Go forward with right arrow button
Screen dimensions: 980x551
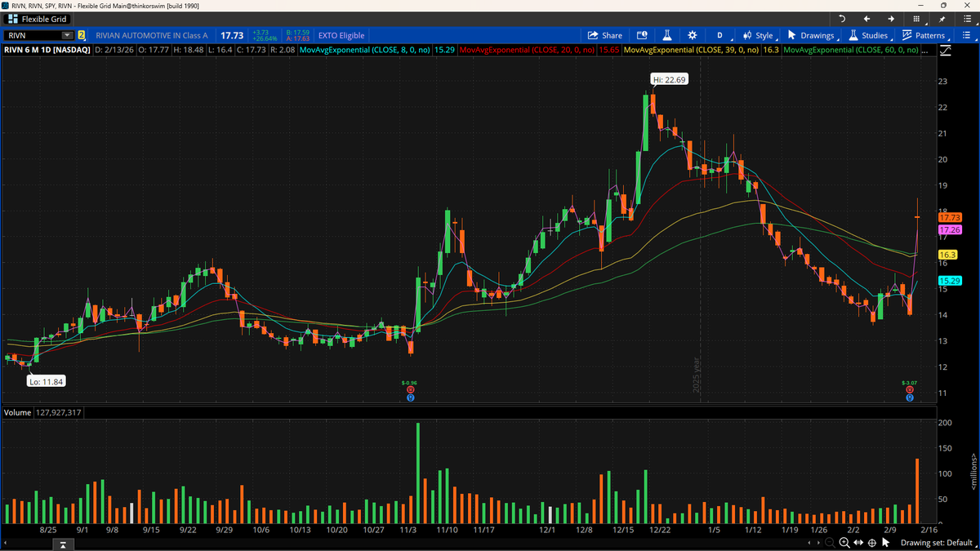click(890, 19)
